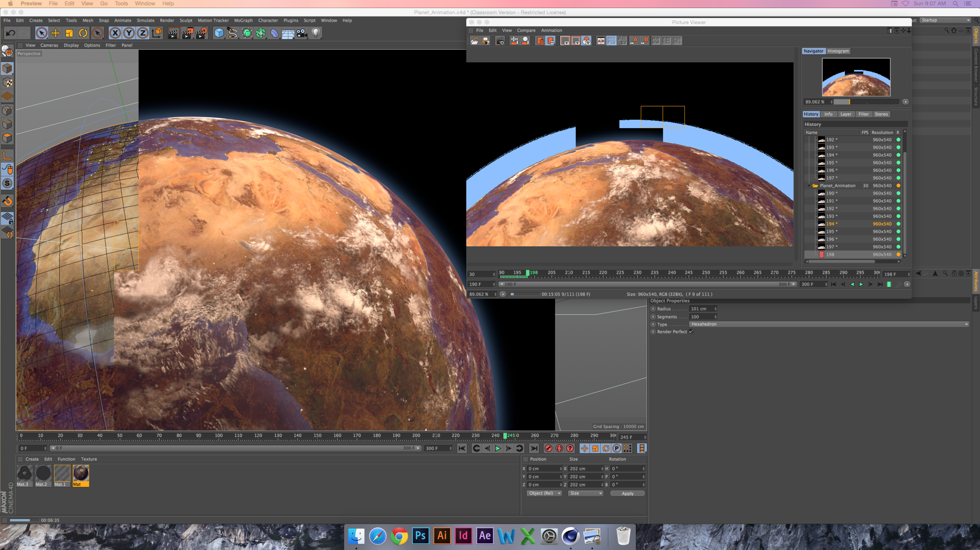Click the Apply button
The image size is (980, 550).
627,493
